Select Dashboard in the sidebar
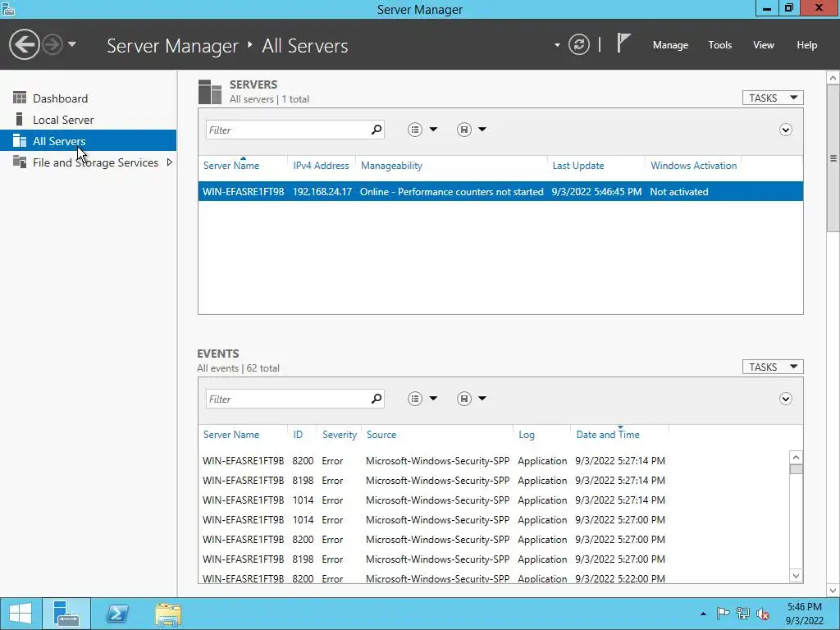This screenshot has width=840, height=630. tap(88, 98)
